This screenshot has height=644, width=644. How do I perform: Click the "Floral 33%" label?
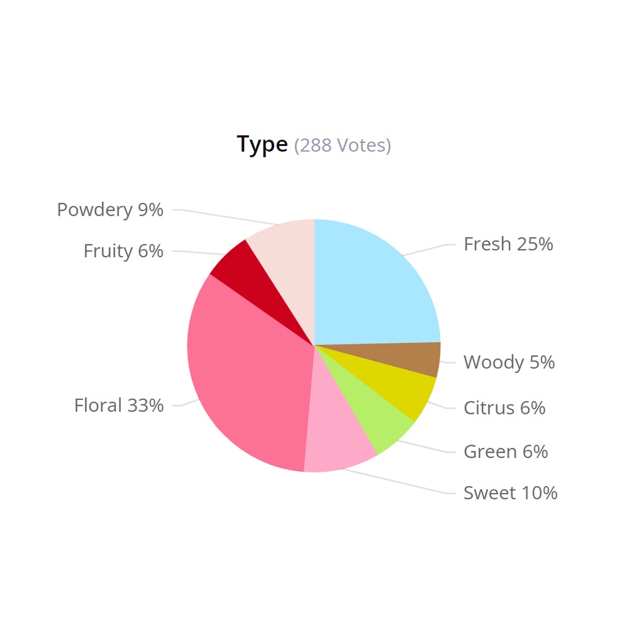(x=119, y=406)
